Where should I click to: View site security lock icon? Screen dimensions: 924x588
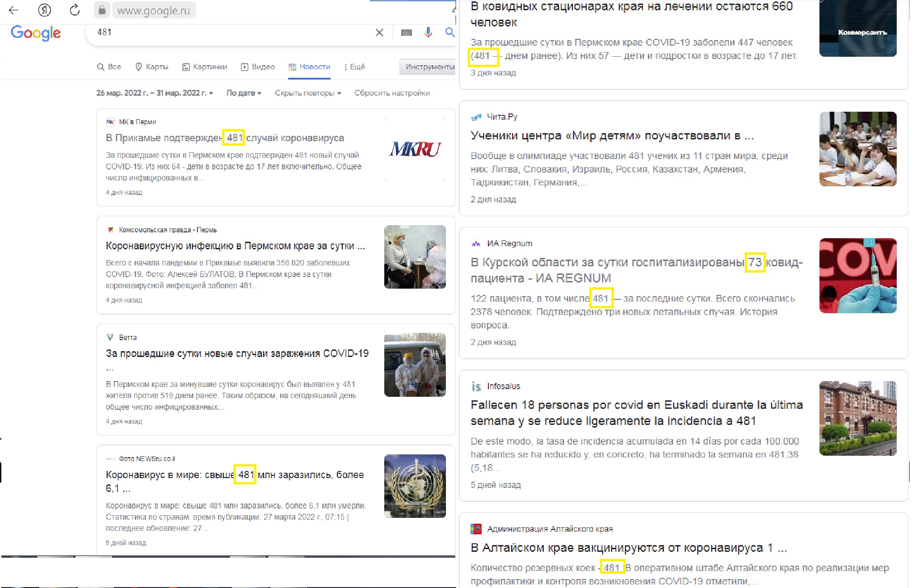coord(102,10)
